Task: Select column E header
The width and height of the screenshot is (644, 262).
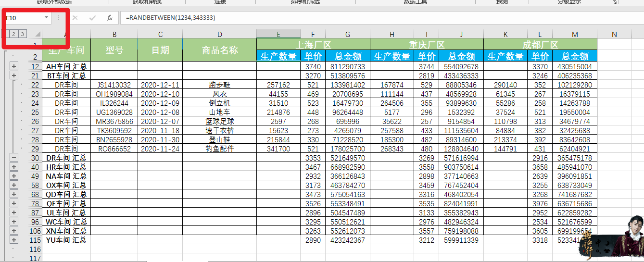Action: (x=278, y=34)
